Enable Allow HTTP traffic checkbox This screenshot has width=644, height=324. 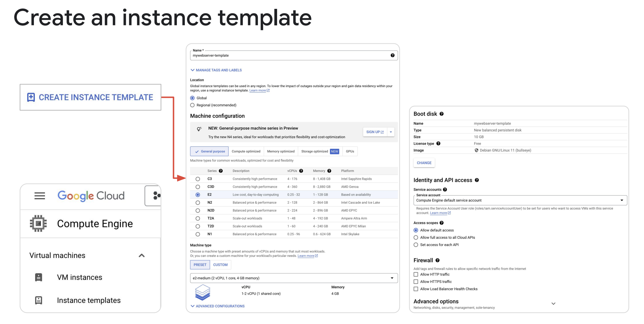coord(416,274)
